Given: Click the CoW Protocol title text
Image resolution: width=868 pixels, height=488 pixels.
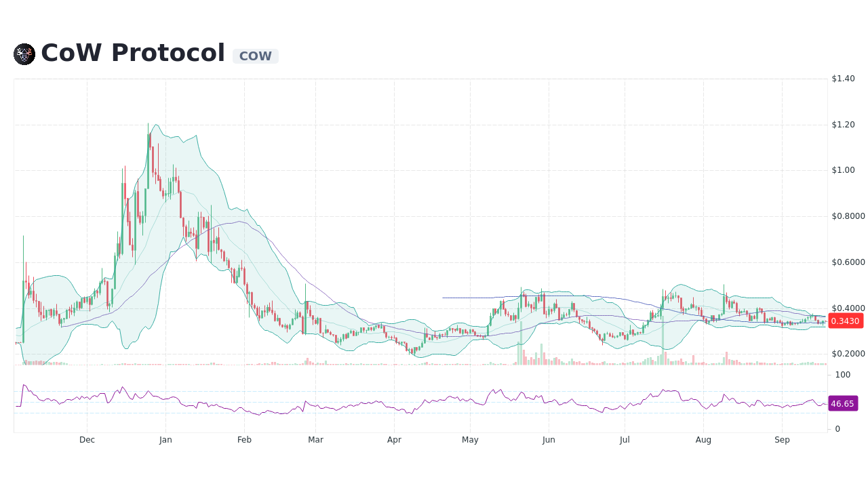Looking at the screenshot, I should (132, 53).
